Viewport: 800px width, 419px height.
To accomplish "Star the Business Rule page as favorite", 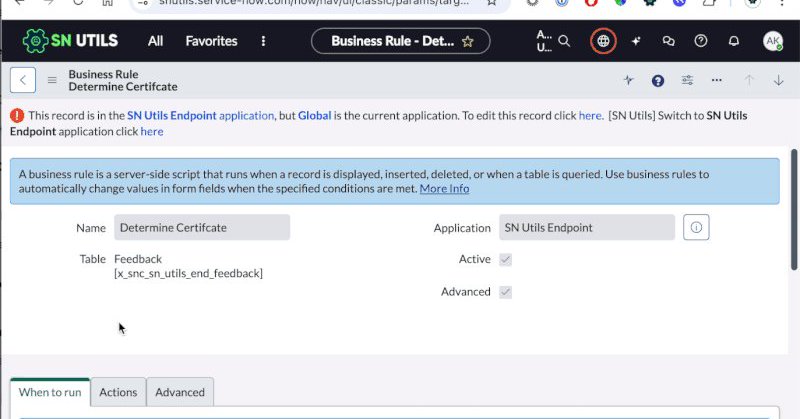I will coord(467,42).
